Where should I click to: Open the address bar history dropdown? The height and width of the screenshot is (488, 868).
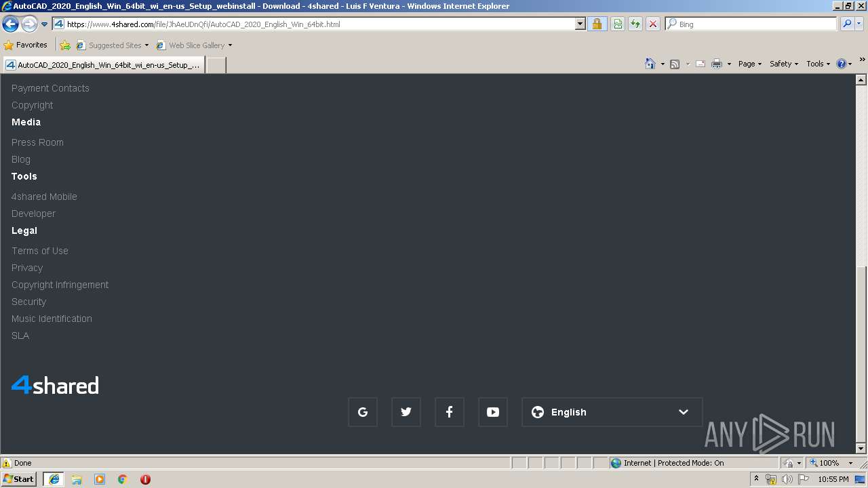click(580, 24)
